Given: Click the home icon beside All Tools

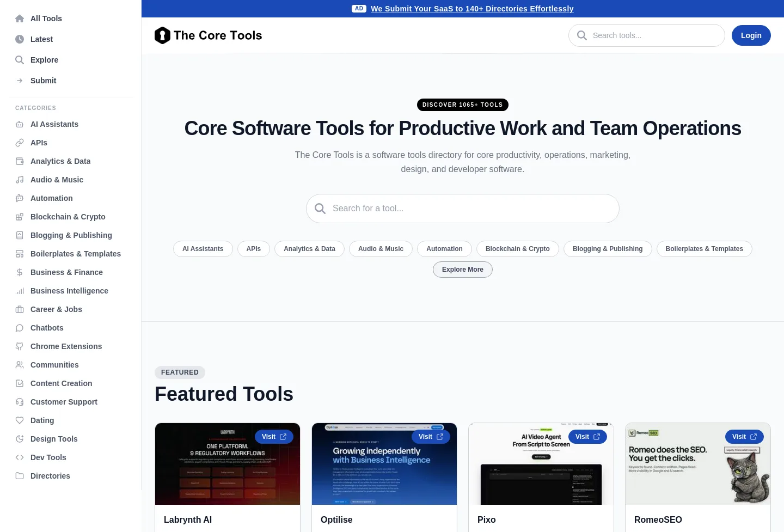Looking at the screenshot, I should click(x=20, y=19).
